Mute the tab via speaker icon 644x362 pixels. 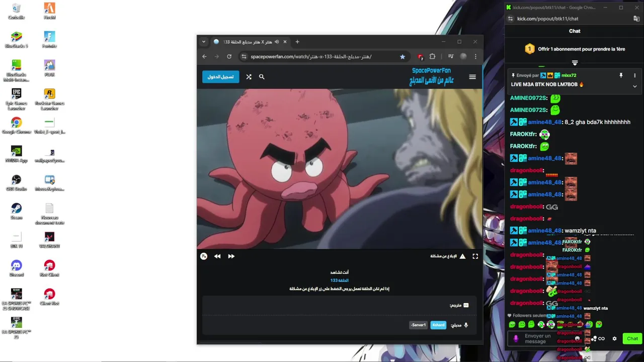277,42
